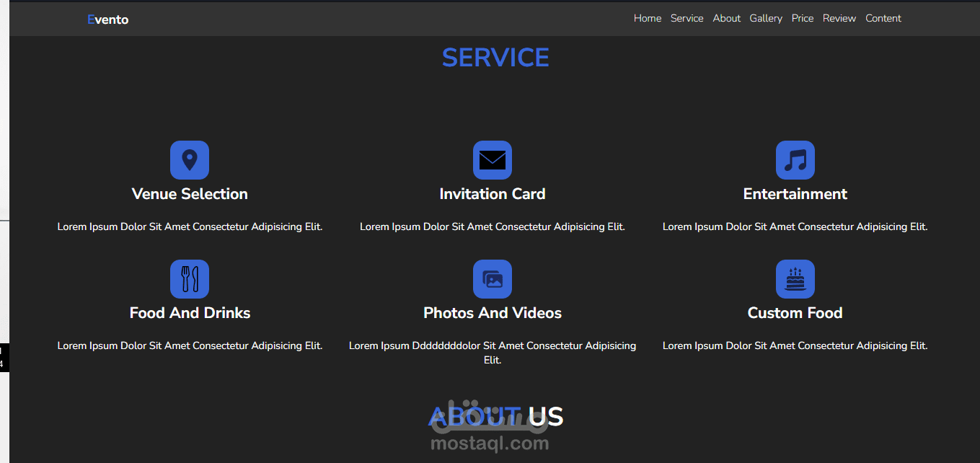The image size is (980, 463).
Task: Click the Custom Food heading
Action: click(795, 313)
